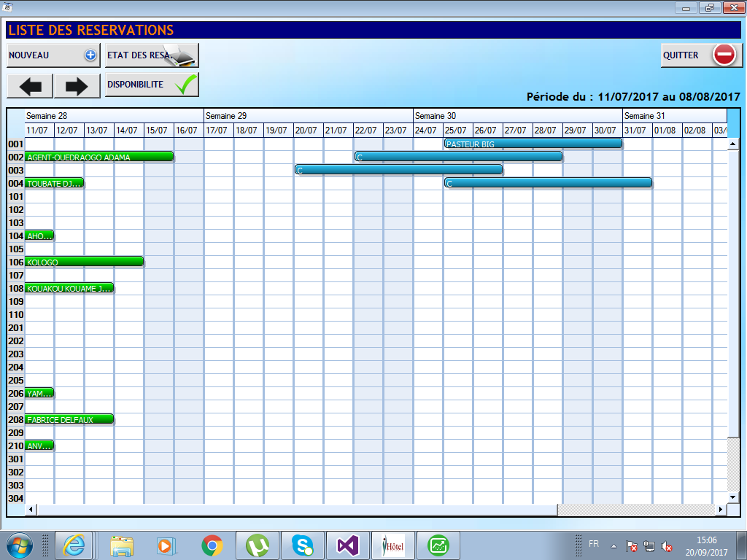Select ANV... reservation in room 210
The height and width of the screenshot is (560, 747).
click(x=39, y=446)
